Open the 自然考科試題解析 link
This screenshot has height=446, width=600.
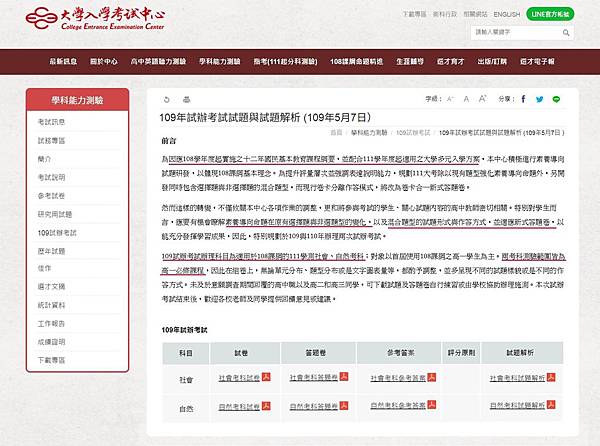[517, 405]
